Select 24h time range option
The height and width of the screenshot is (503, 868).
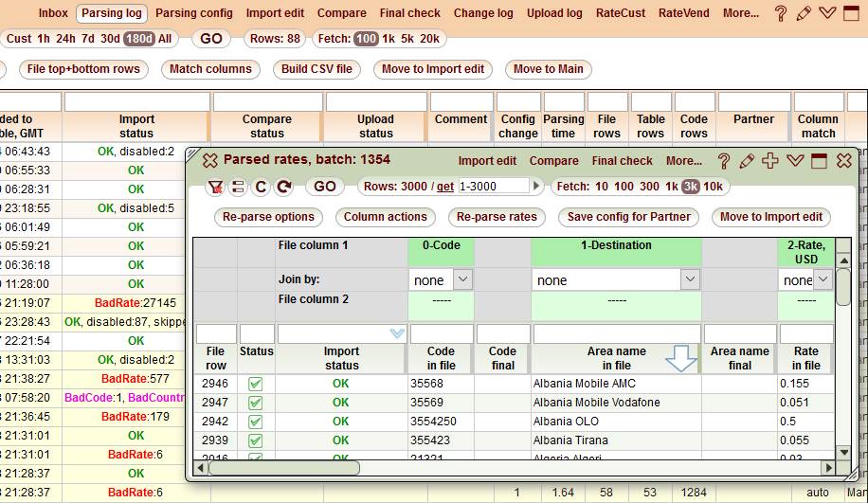65,39
